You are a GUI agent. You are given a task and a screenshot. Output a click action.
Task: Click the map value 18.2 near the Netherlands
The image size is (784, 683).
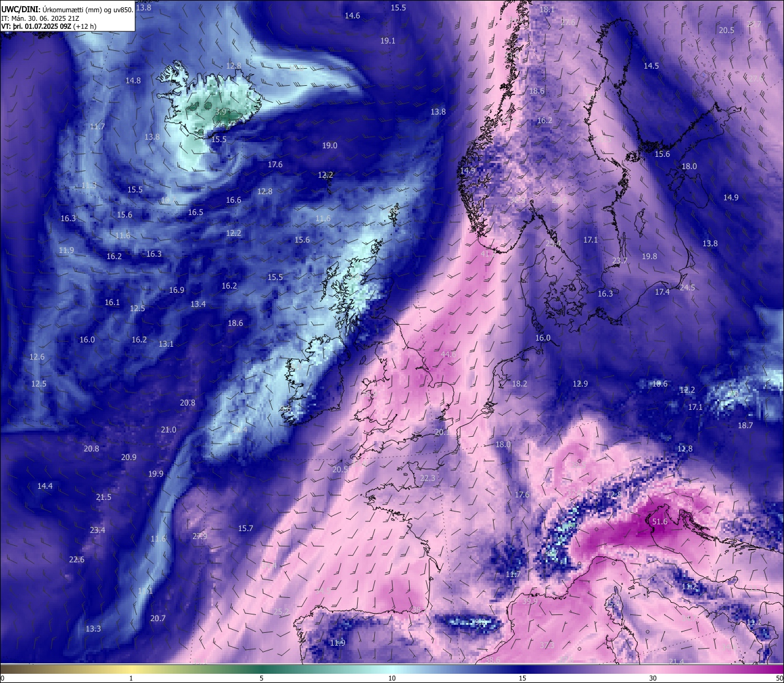pos(519,384)
